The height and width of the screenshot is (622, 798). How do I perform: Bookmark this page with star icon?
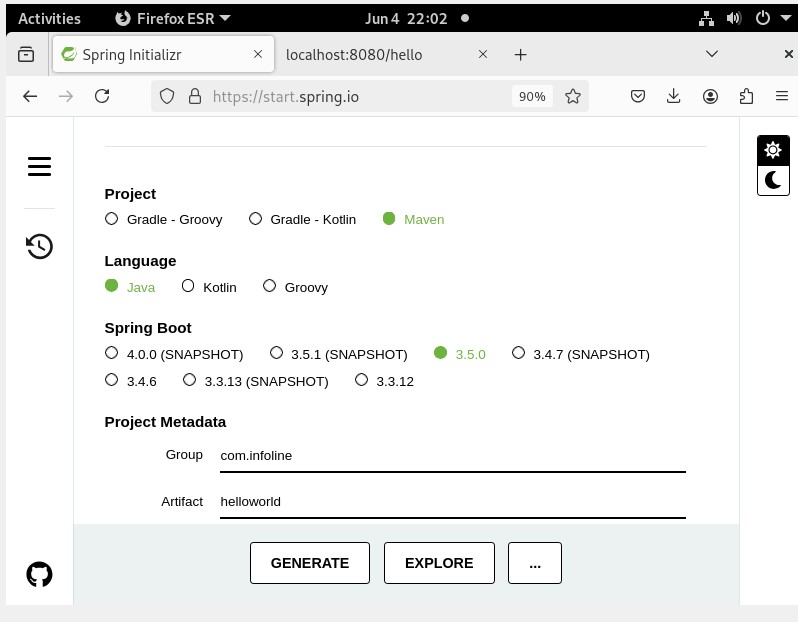[573, 96]
